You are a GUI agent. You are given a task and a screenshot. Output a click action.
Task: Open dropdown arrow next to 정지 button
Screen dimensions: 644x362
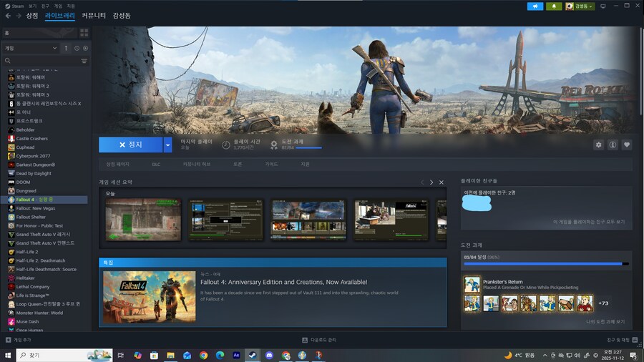(x=167, y=145)
